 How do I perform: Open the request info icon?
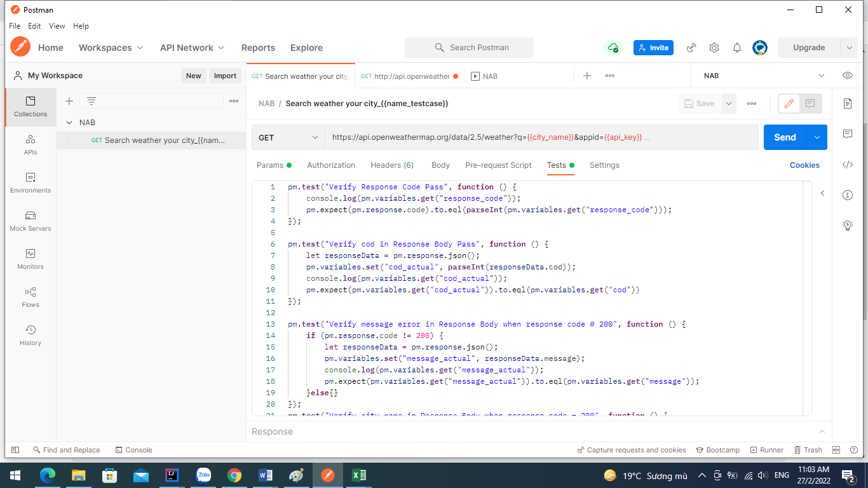click(x=848, y=195)
